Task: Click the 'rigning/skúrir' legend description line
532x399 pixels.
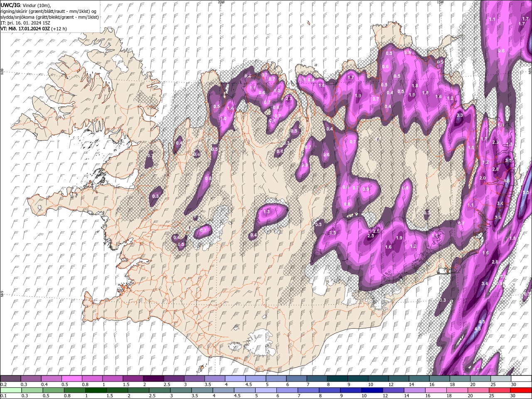Action: point(49,11)
